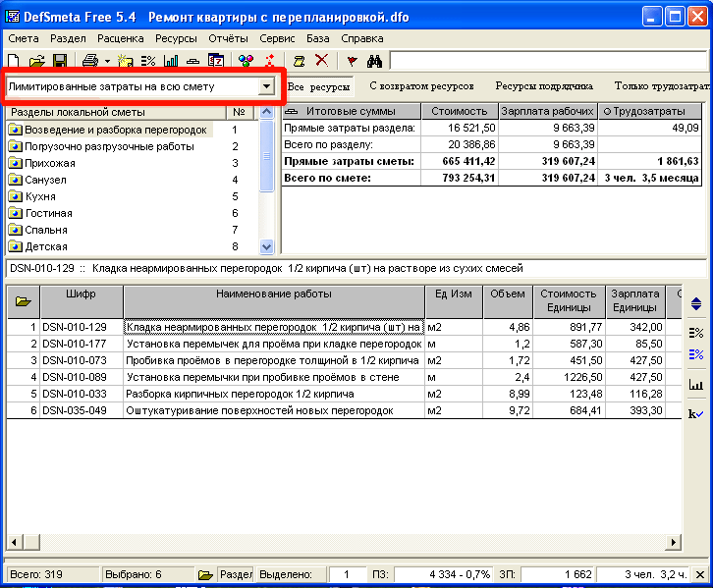Click the horizontal scrollbar under the work table

click(344, 541)
